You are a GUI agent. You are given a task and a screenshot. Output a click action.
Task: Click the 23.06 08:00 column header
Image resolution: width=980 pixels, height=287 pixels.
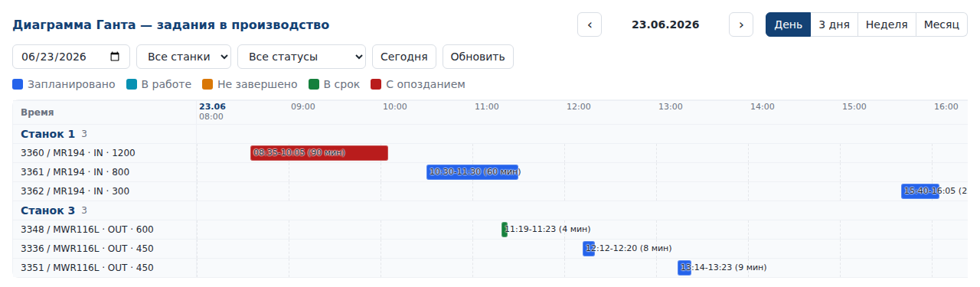pyautogui.click(x=212, y=112)
